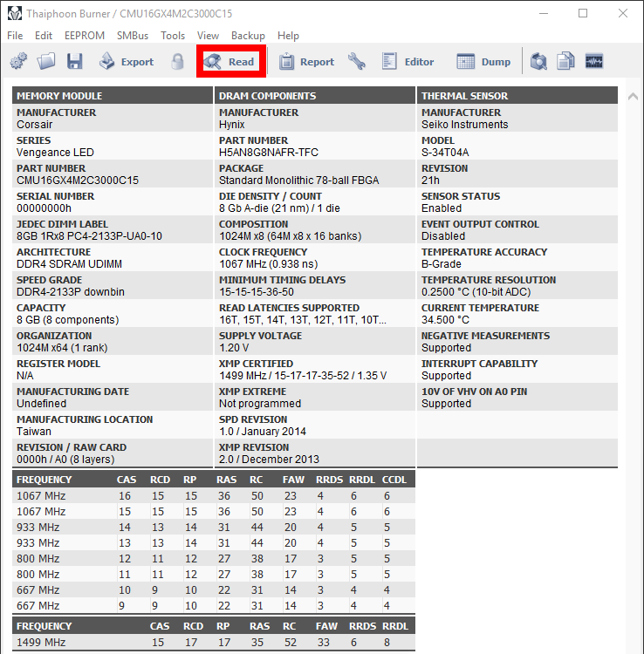Click the wrench tools icon

357,61
